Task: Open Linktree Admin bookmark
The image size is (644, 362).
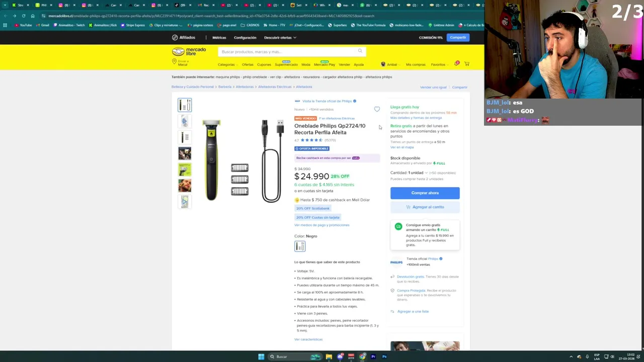Action: click(x=440, y=25)
